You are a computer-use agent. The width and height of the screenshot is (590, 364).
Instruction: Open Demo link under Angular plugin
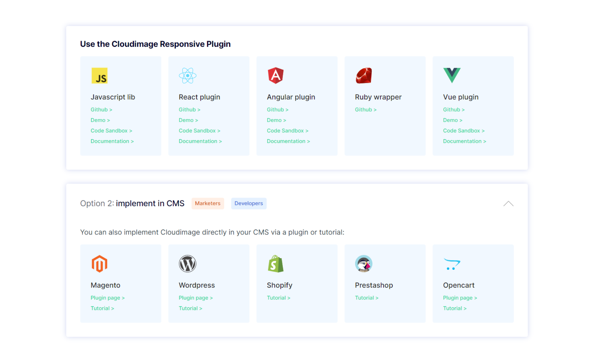[277, 120]
